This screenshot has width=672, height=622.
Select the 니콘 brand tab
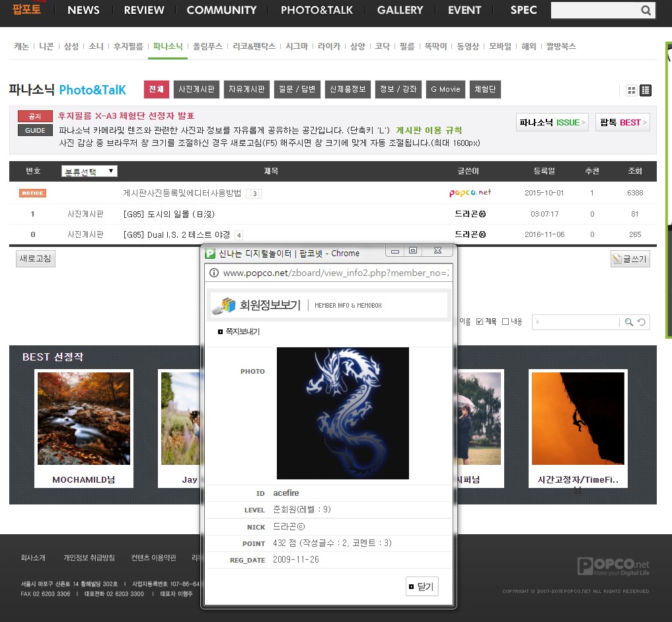pyautogui.click(x=46, y=46)
